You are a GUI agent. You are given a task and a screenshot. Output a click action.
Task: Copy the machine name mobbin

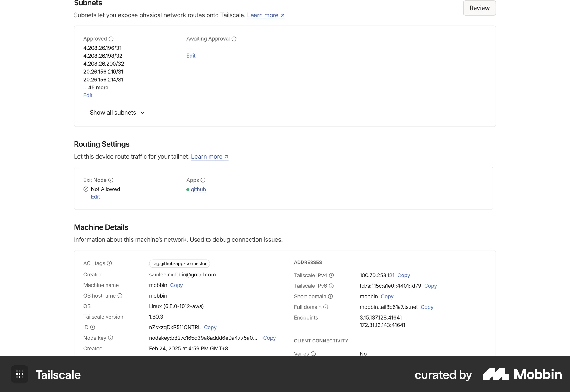click(x=176, y=285)
